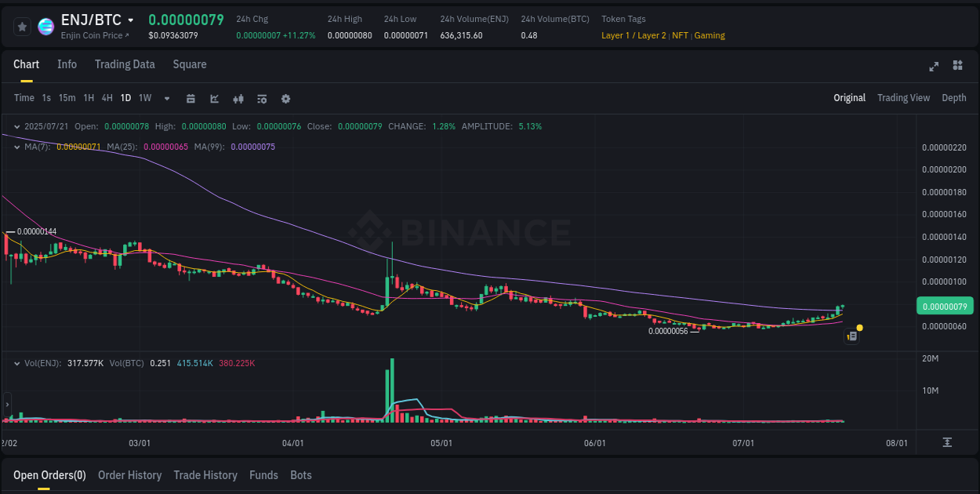Viewport: 980px width, 494px height.
Task: Click the MA(25) value 0.00000065
Action: [165, 147]
